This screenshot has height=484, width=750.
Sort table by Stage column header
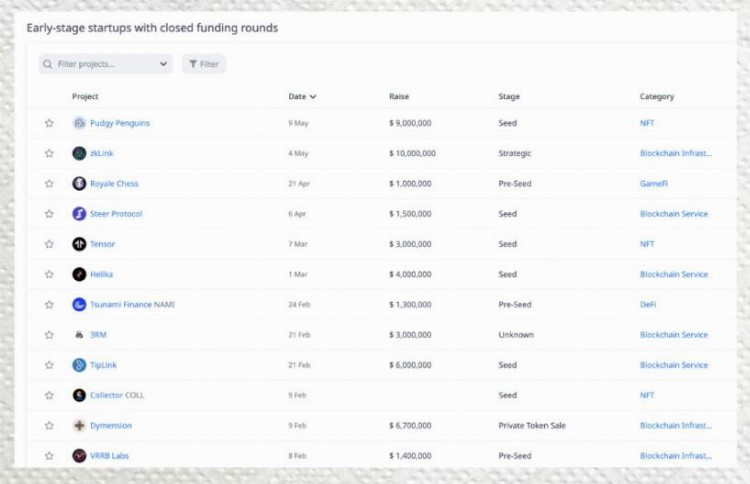[509, 97]
